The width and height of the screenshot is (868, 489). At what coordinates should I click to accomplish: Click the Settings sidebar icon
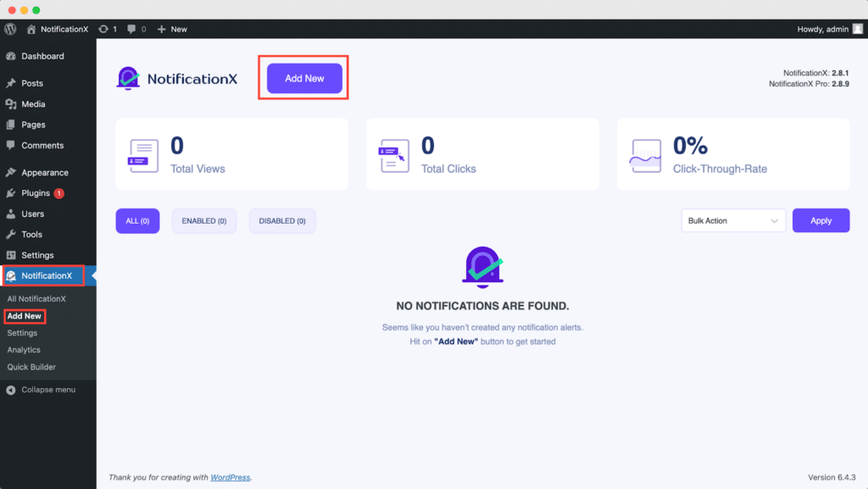coord(10,255)
